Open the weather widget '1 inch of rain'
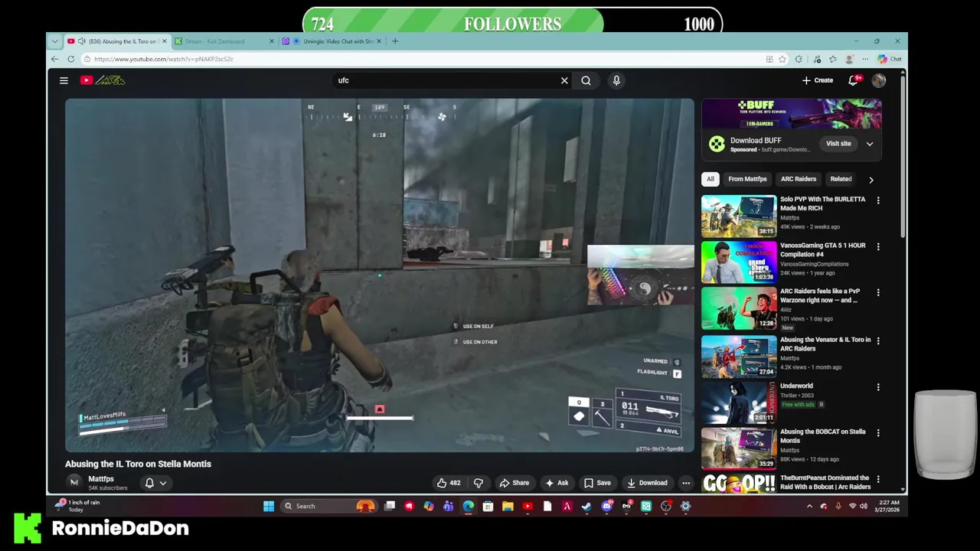 coord(79,506)
